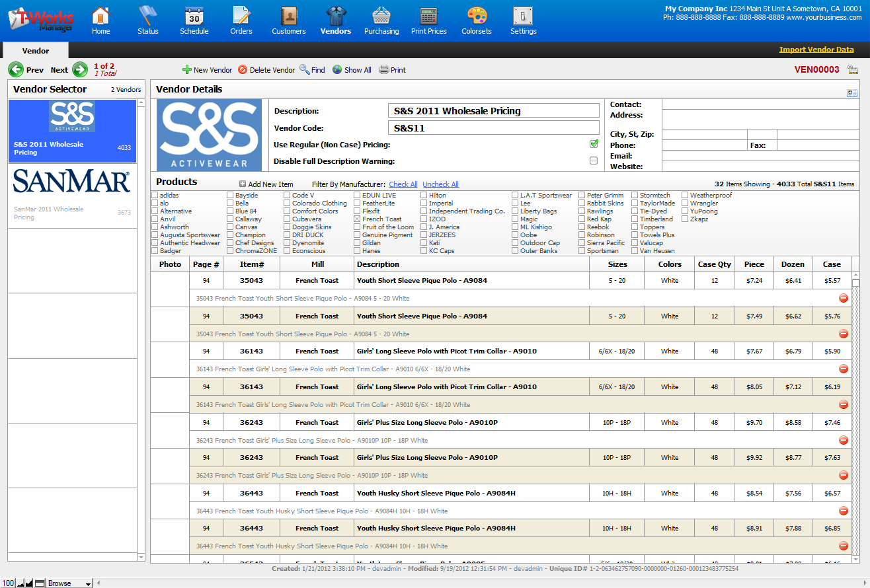Check the Fruit of the Loom filter
870x588 pixels.
[357, 227]
